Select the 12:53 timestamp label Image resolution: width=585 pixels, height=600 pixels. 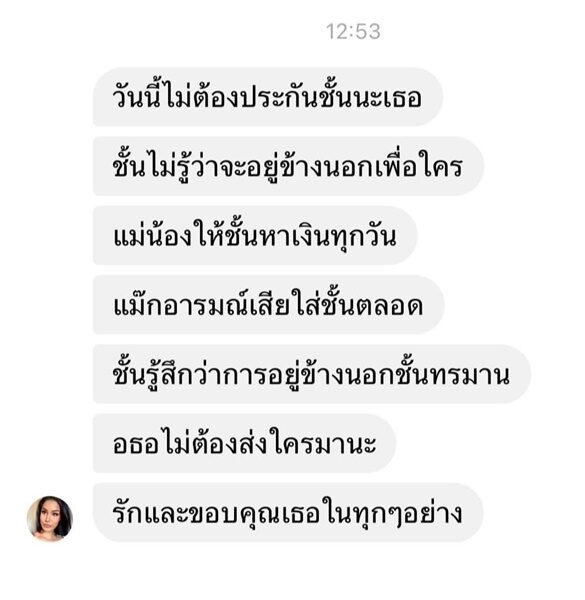353,31
